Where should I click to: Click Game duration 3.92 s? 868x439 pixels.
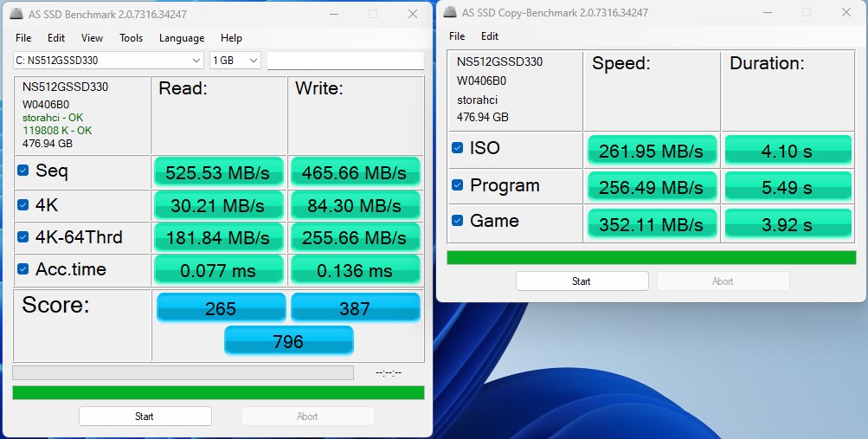point(788,223)
